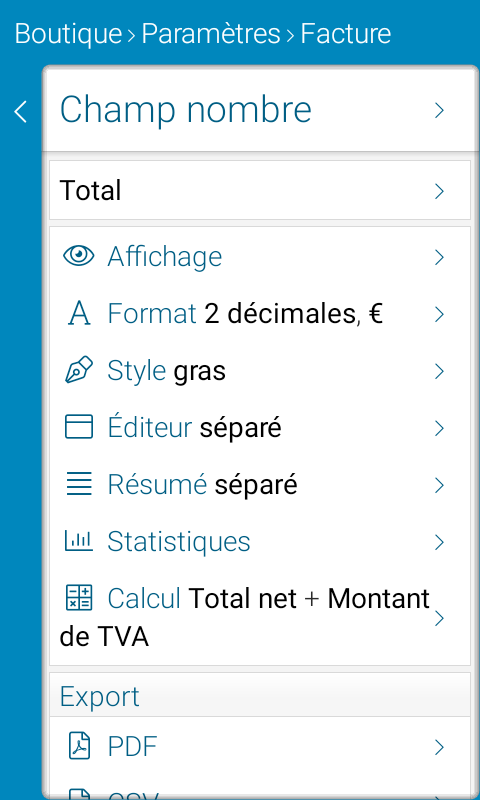Click the PDF file icon
This screenshot has width=480, height=800.
click(x=79, y=746)
